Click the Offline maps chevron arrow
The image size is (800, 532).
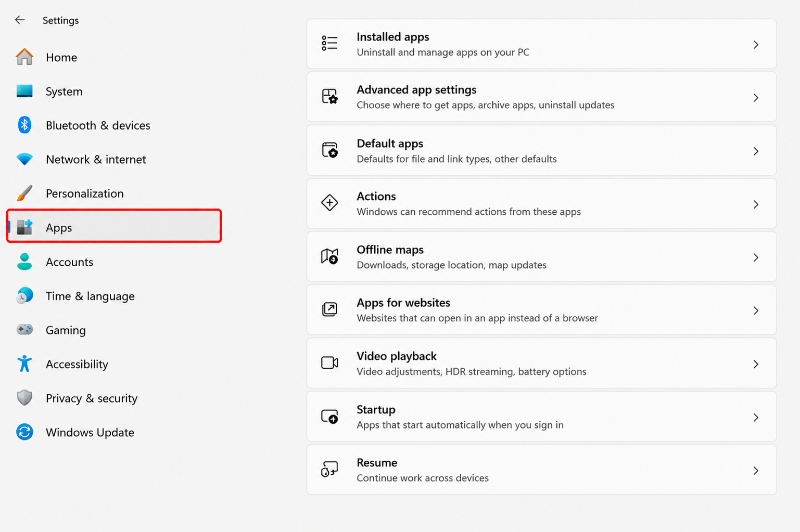coord(756,258)
